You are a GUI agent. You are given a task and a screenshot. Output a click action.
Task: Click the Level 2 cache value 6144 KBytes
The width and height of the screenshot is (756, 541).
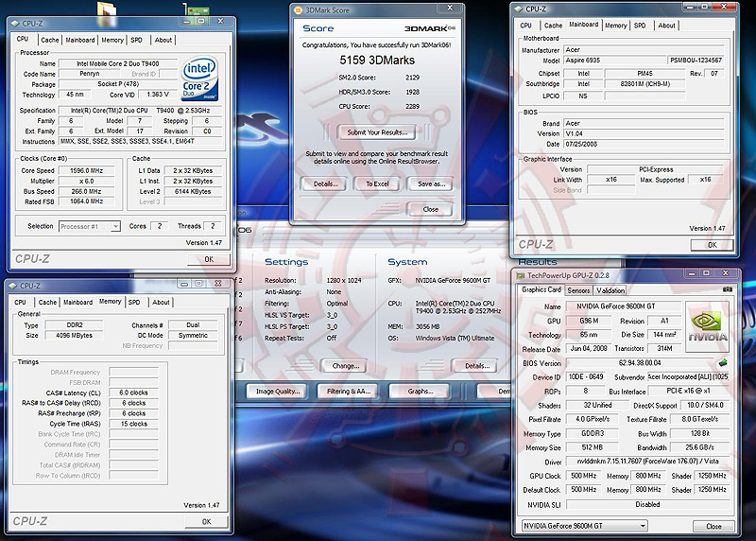coord(193,191)
